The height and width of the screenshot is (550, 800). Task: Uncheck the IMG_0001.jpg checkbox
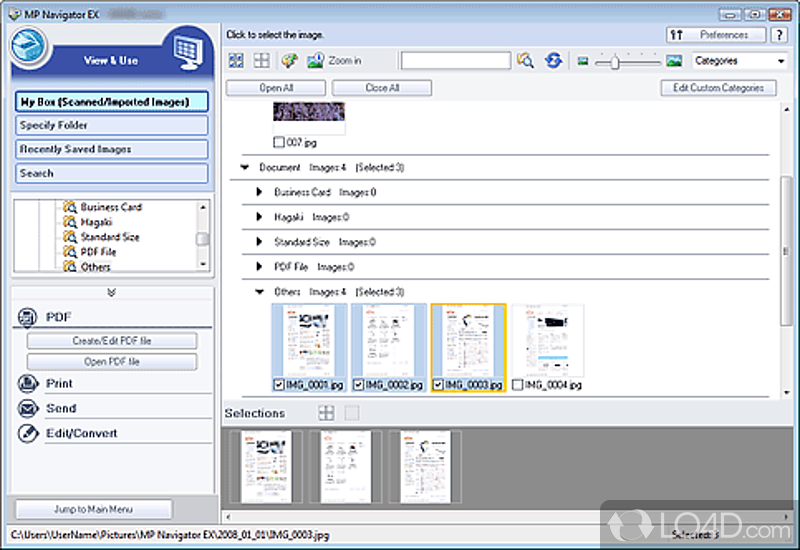(x=278, y=385)
